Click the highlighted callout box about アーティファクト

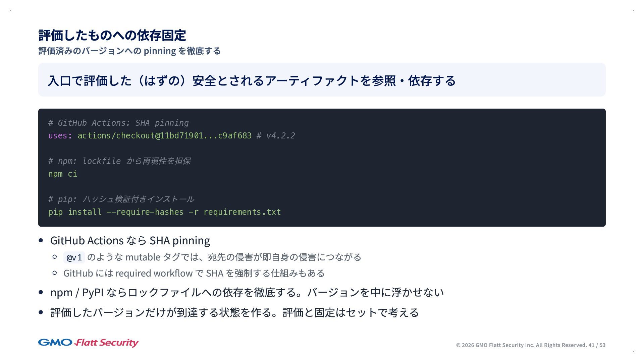321,80
